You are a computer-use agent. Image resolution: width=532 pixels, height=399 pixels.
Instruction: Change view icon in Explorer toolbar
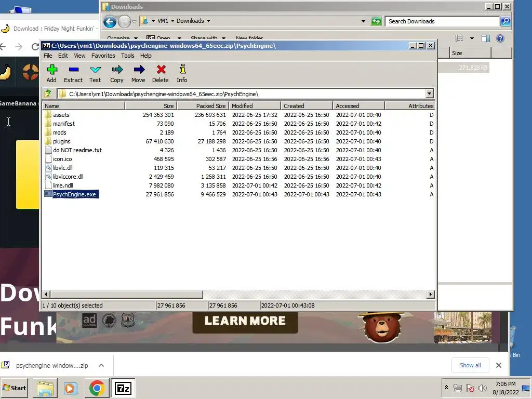tap(459, 38)
